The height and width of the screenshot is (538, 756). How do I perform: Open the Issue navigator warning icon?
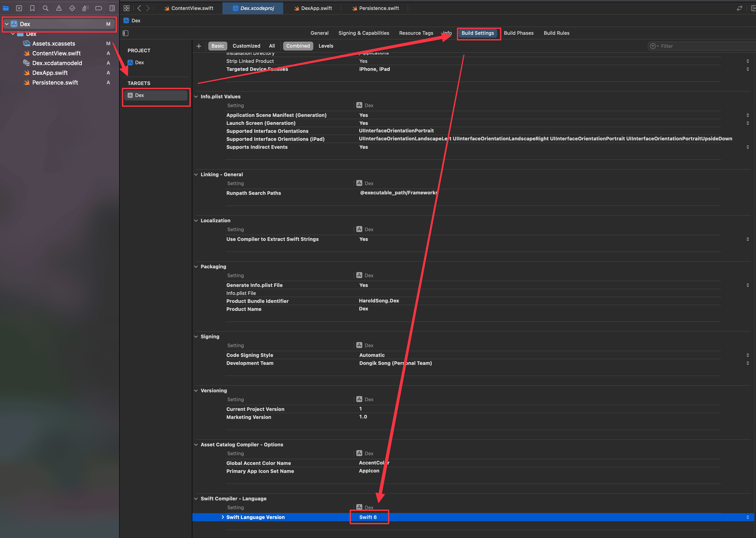click(59, 8)
